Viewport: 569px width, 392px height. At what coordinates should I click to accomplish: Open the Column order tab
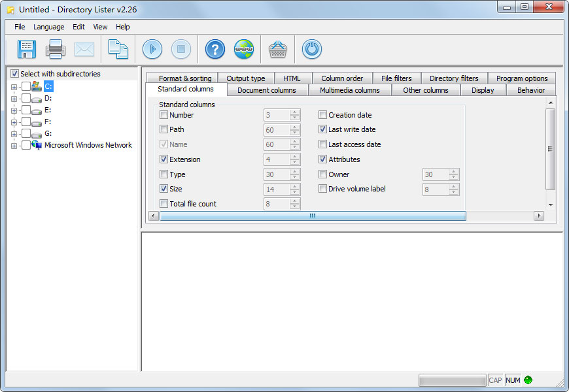click(x=342, y=78)
